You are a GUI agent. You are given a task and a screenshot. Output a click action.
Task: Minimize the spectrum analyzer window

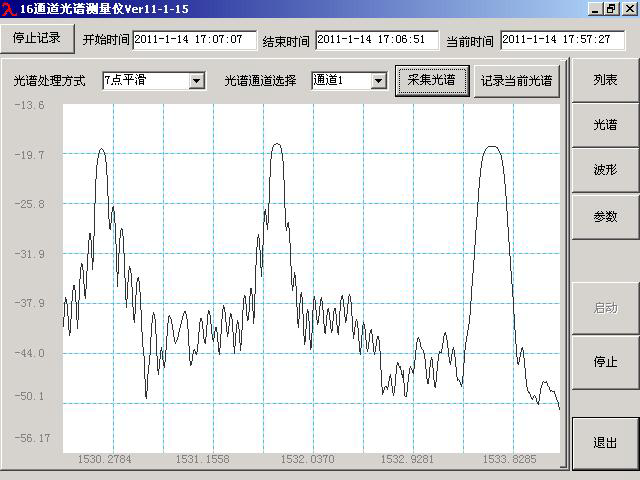pyautogui.click(x=596, y=8)
